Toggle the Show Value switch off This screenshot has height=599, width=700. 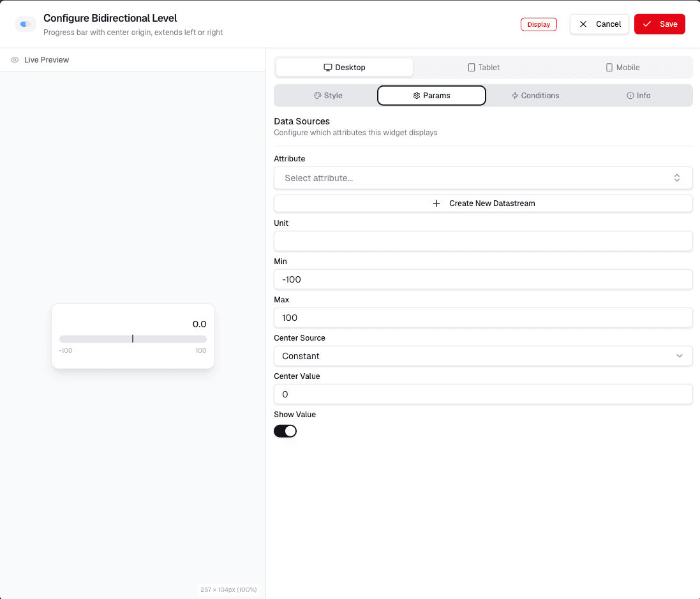pyautogui.click(x=285, y=431)
